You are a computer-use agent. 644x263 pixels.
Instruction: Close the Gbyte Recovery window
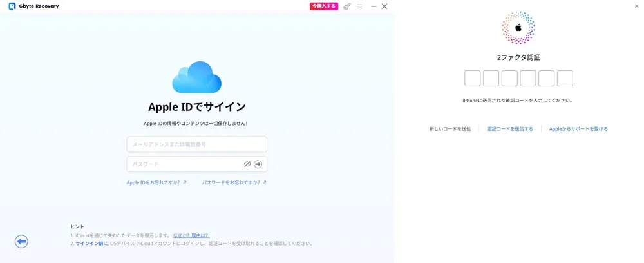point(384,6)
